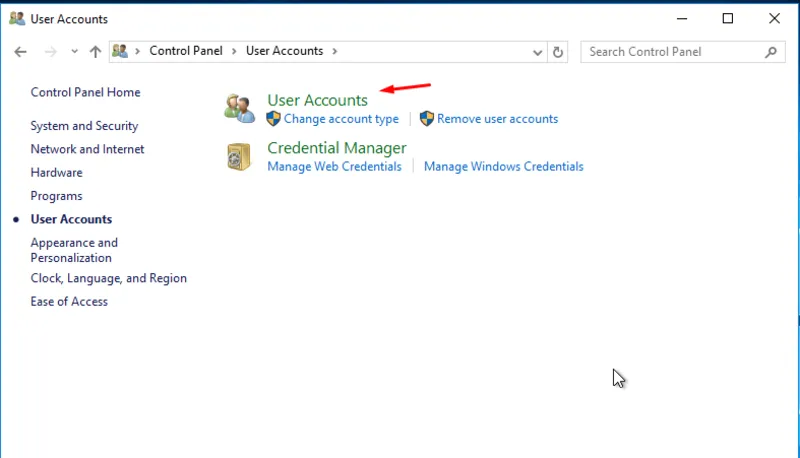800x458 pixels.
Task: Go to Control Panel Home
Action: (85, 92)
